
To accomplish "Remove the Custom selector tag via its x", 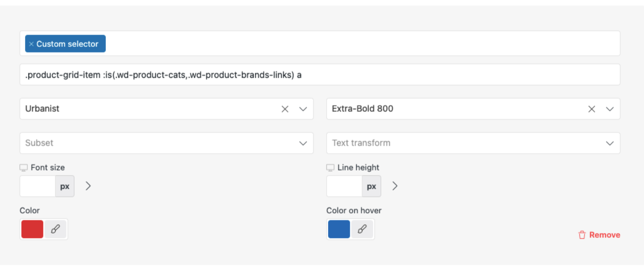I will coord(31,44).
